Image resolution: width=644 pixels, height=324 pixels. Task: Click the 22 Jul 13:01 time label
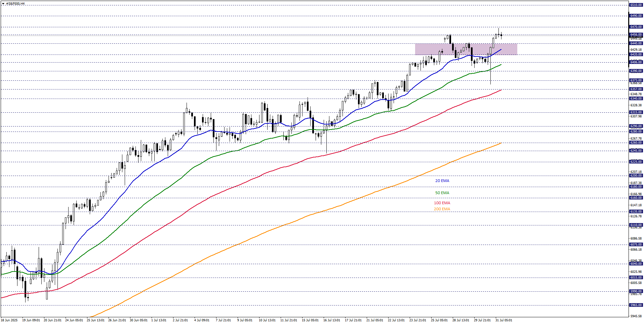396,320
